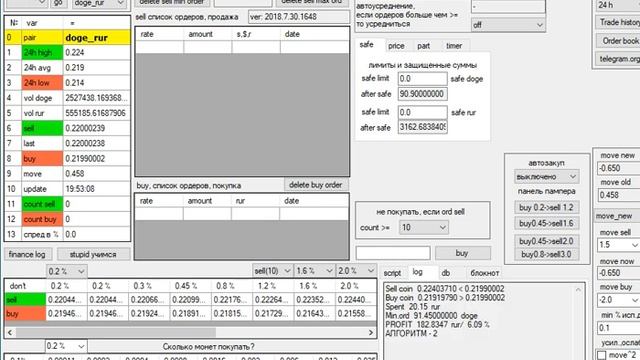
Task: Open the sell(10) dropdown
Action: (x=272, y=271)
